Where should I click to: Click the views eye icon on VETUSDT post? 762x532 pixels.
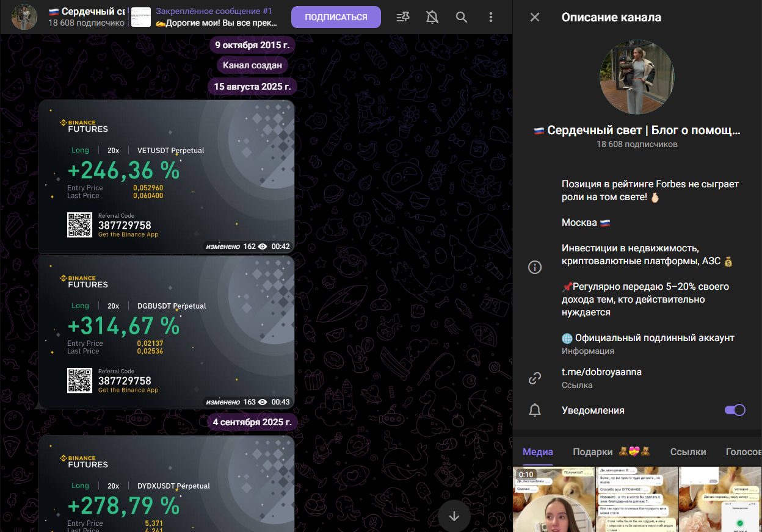(263, 246)
